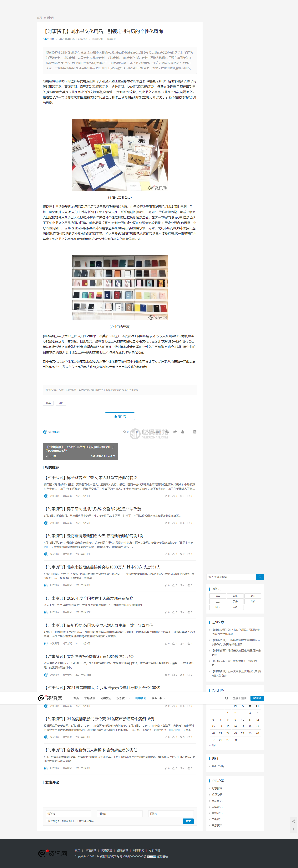Click « 4月 calendar previous month link
The height and width of the screenshot is (868, 298).
click(x=213, y=745)
